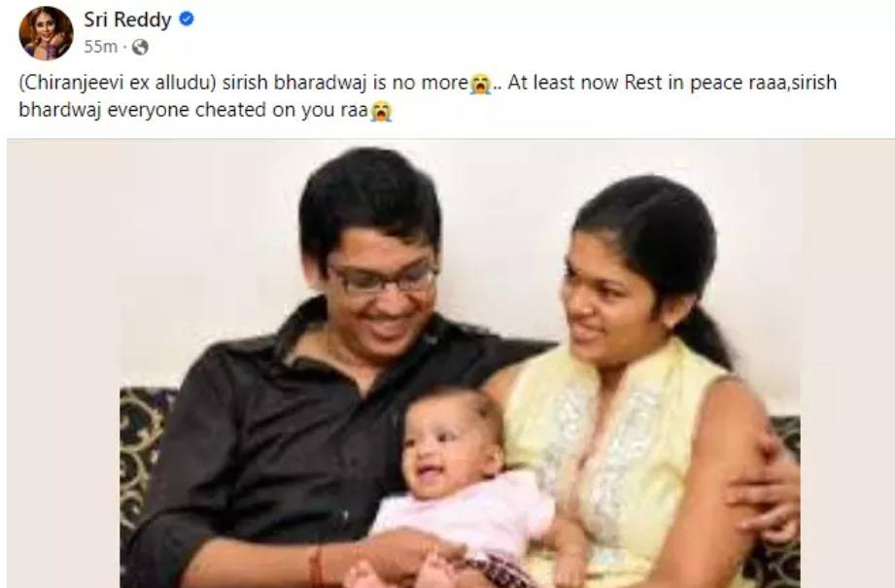Click the blank margin right of the photo
The width and height of the screenshot is (895, 588).
coord(847,363)
